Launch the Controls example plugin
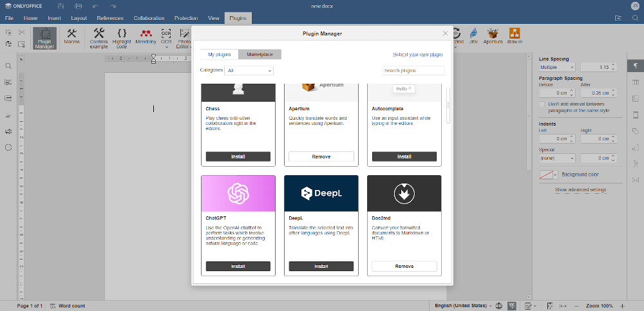 99,38
